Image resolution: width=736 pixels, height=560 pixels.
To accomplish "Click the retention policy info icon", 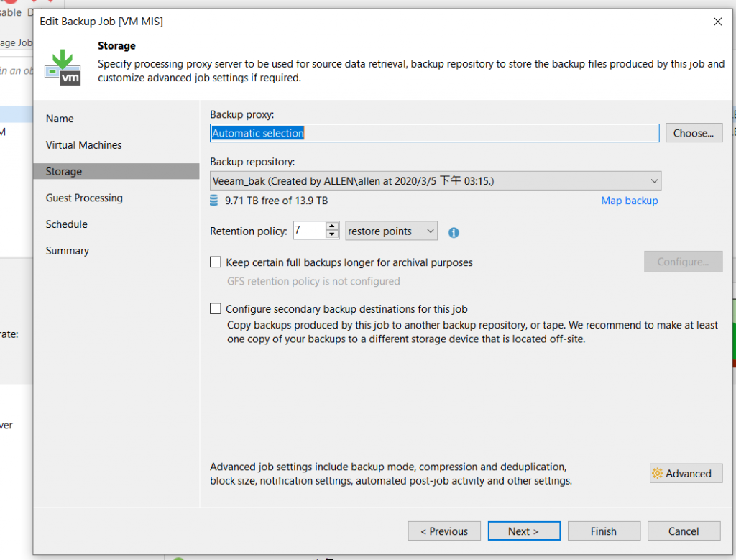I will pos(454,232).
